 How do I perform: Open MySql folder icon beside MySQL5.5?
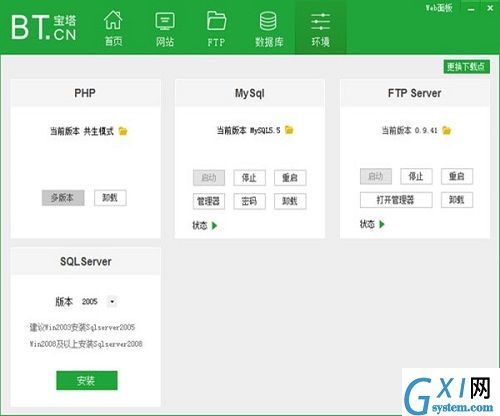point(289,130)
